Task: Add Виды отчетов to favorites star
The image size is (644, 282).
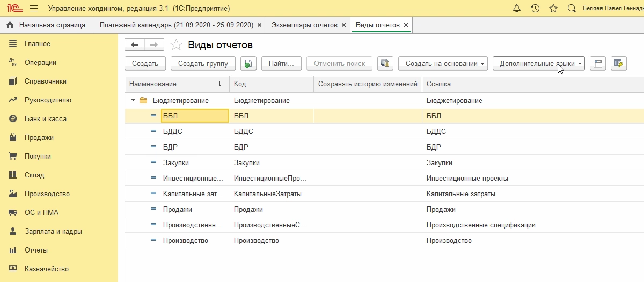Action: pos(176,45)
